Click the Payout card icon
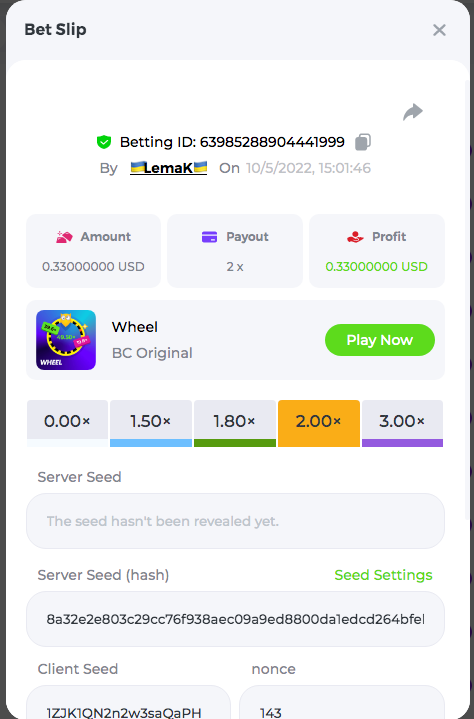 pyautogui.click(x=209, y=237)
